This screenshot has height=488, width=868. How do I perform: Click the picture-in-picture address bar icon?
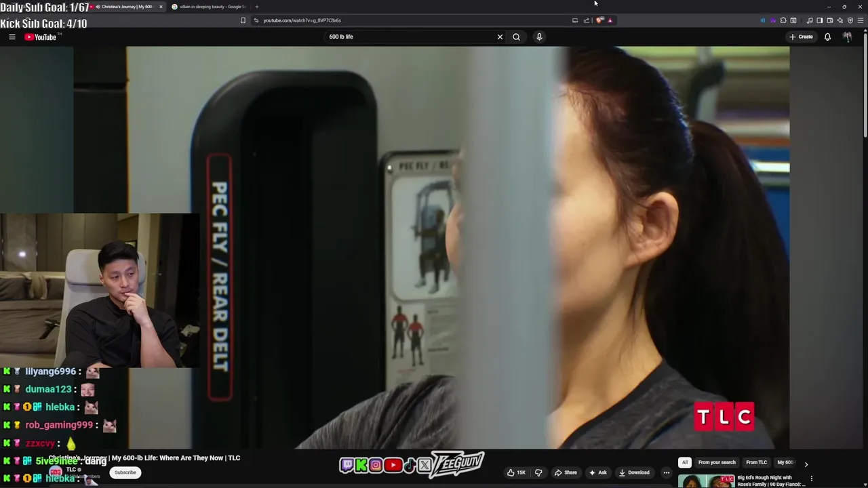point(575,20)
